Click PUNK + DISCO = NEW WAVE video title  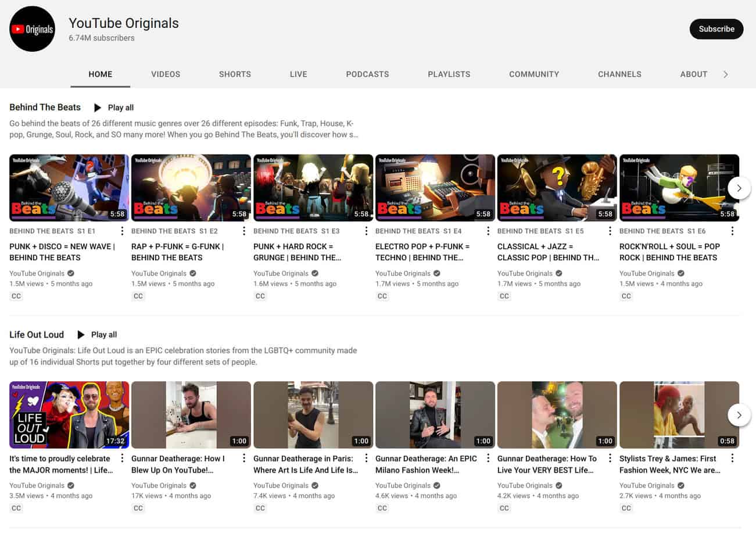(62, 252)
